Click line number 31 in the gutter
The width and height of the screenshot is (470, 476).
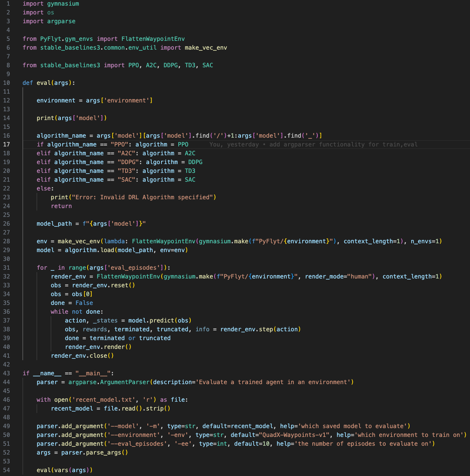pyautogui.click(x=7, y=268)
